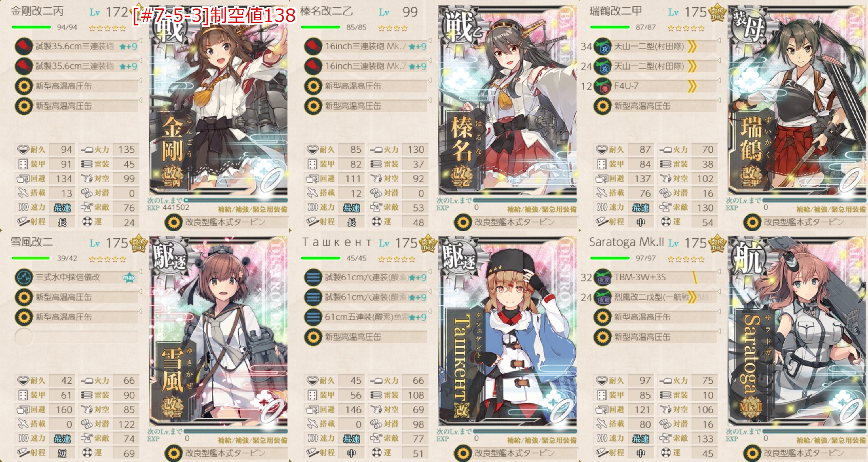Click Yukikaze's green HP bar

[x=30, y=258]
